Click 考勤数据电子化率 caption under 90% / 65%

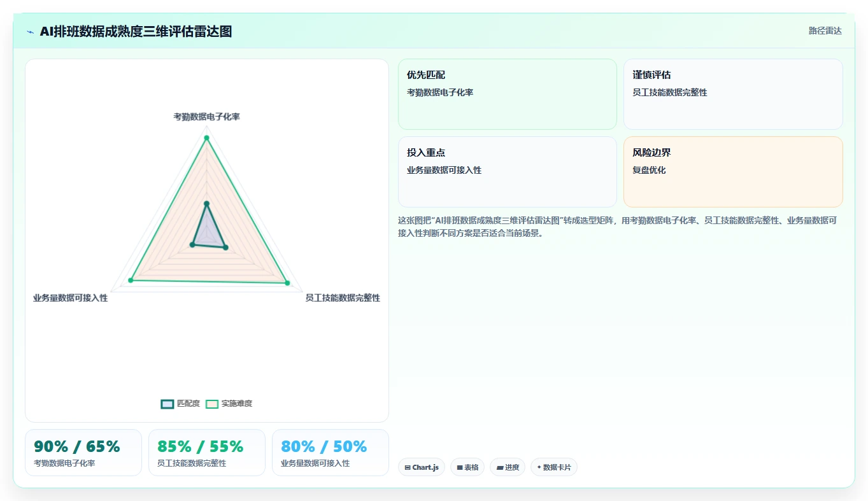pyautogui.click(x=64, y=463)
